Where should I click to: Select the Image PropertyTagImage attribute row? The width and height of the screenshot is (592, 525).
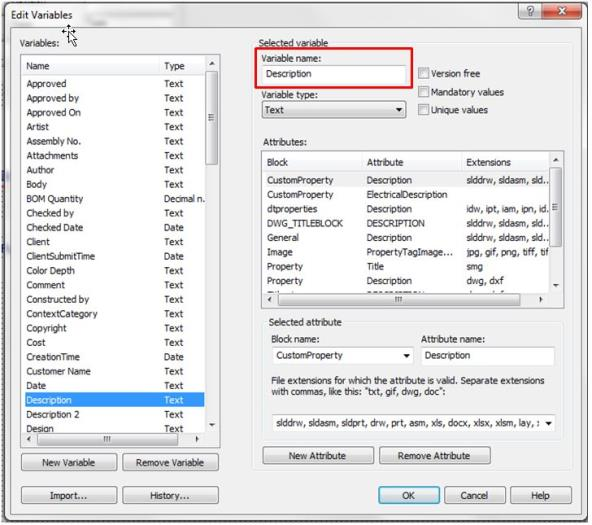click(x=406, y=252)
